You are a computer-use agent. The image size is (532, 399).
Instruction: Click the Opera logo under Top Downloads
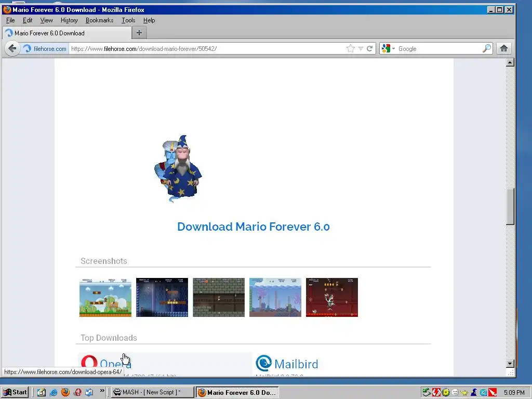click(89, 362)
